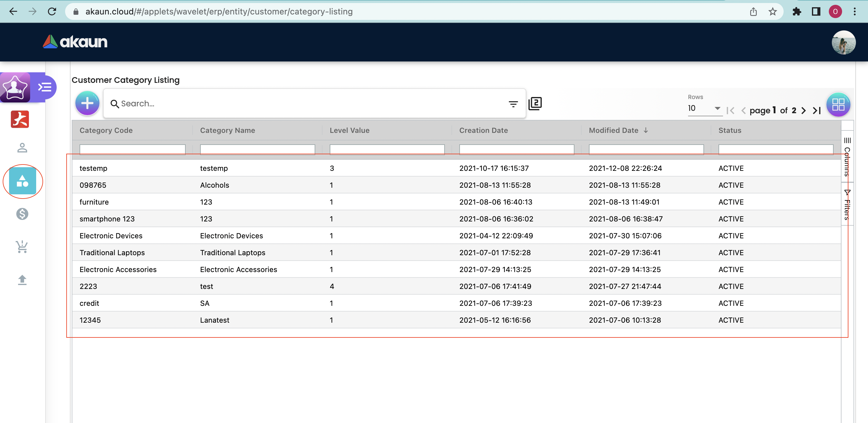Click the numbered stack icon beside search
The width and height of the screenshot is (868, 423).
pyautogui.click(x=535, y=103)
